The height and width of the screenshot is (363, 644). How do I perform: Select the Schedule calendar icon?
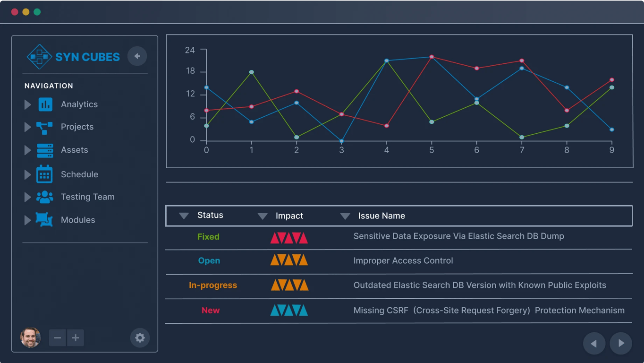45,174
